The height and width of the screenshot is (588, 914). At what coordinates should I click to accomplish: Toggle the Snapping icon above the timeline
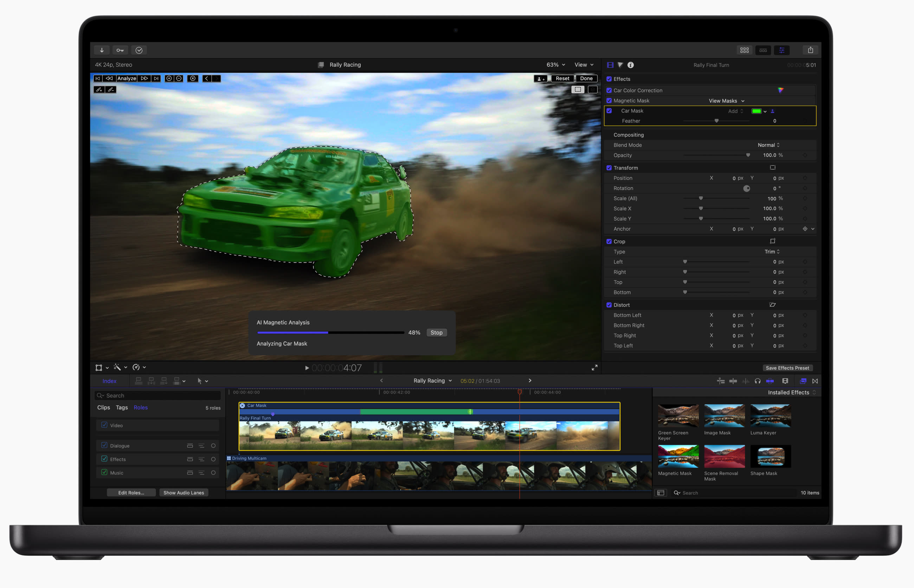[x=770, y=381]
